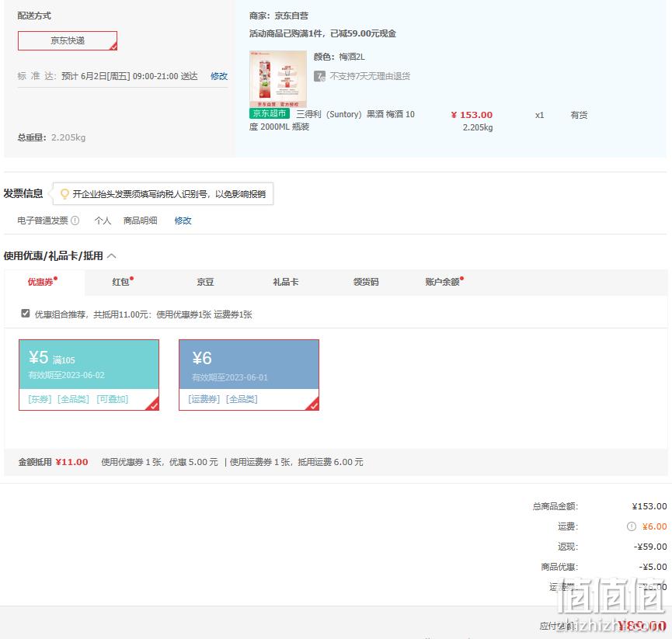Open the Suntory plum wine product thumbnail
672x639 pixels.
pyautogui.click(x=278, y=78)
